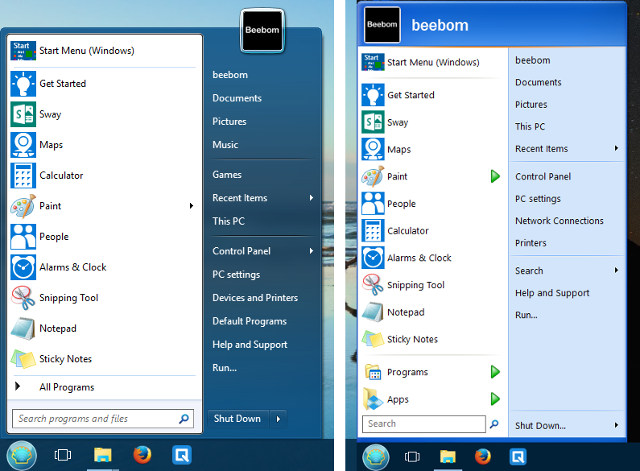Click Run... in right classic menu
640x471 pixels.
pos(526,315)
